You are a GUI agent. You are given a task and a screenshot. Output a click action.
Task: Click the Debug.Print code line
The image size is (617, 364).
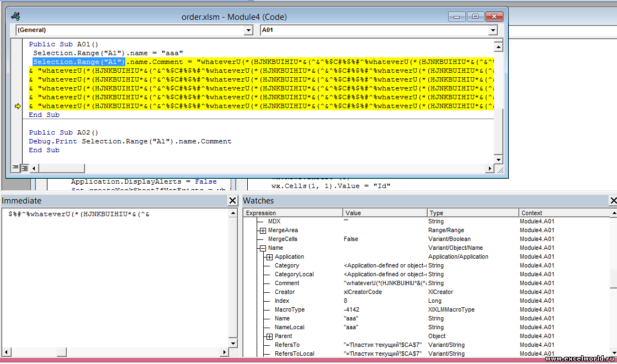(x=130, y=142)
